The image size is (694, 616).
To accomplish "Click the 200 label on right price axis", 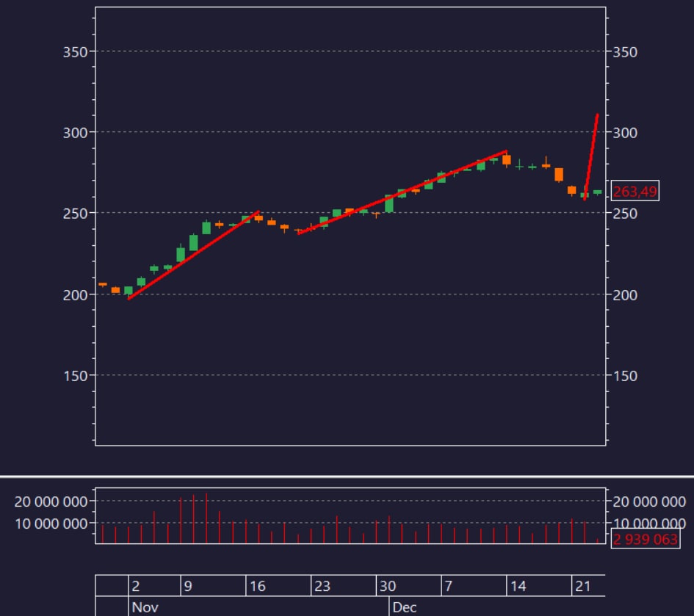I will (624, 294).
